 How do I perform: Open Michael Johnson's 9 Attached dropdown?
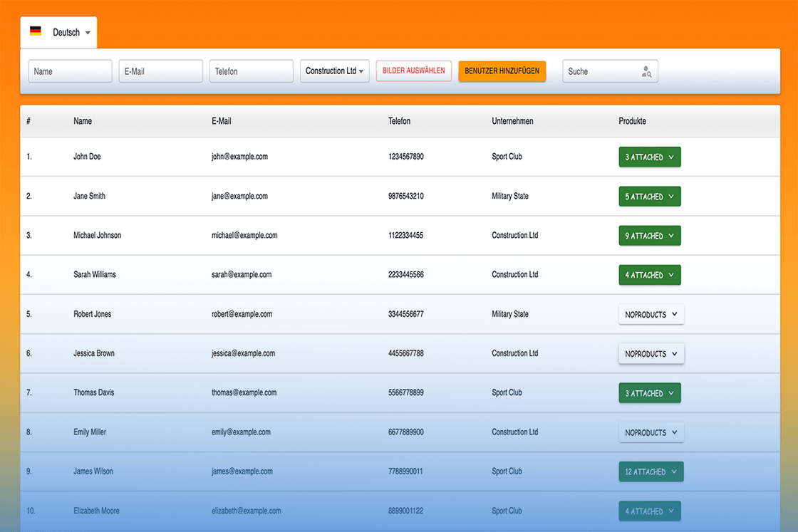click(x=649, y=236)
